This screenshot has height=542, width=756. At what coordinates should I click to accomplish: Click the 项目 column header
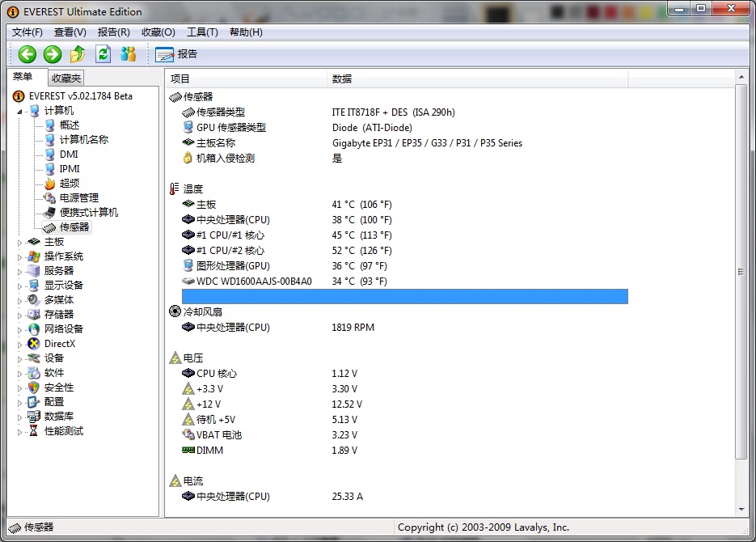point(247,78)
